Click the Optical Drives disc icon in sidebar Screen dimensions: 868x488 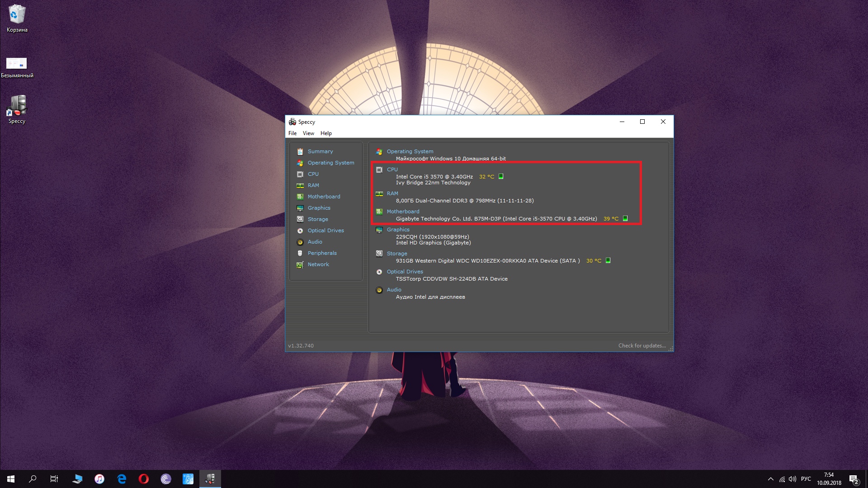300,230
